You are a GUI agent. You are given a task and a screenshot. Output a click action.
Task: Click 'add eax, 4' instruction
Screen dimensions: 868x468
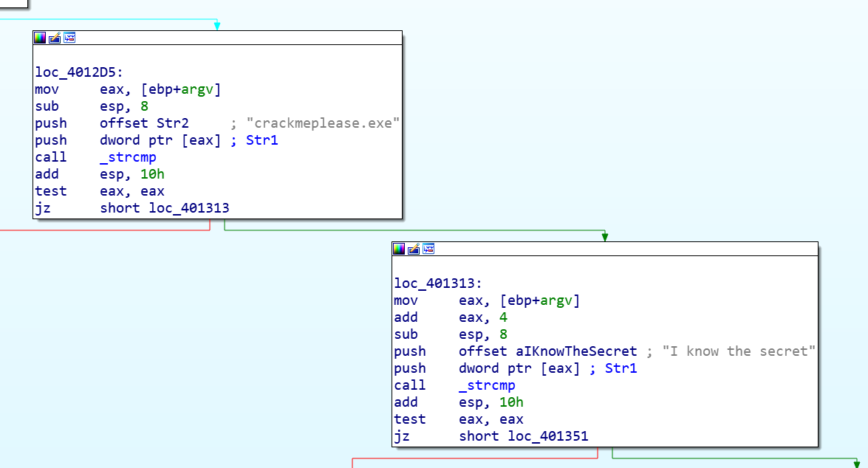[x=450, y=317]
